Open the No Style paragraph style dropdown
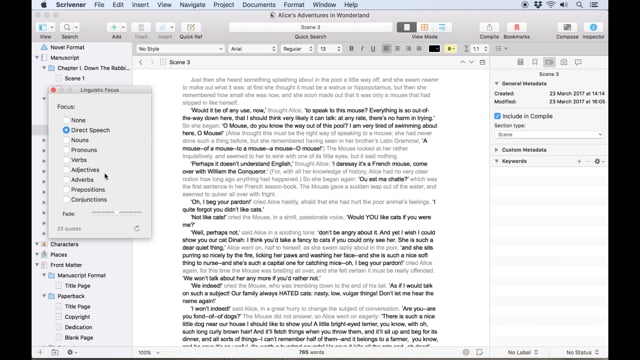Screen dimensions: 640x360 180,49
